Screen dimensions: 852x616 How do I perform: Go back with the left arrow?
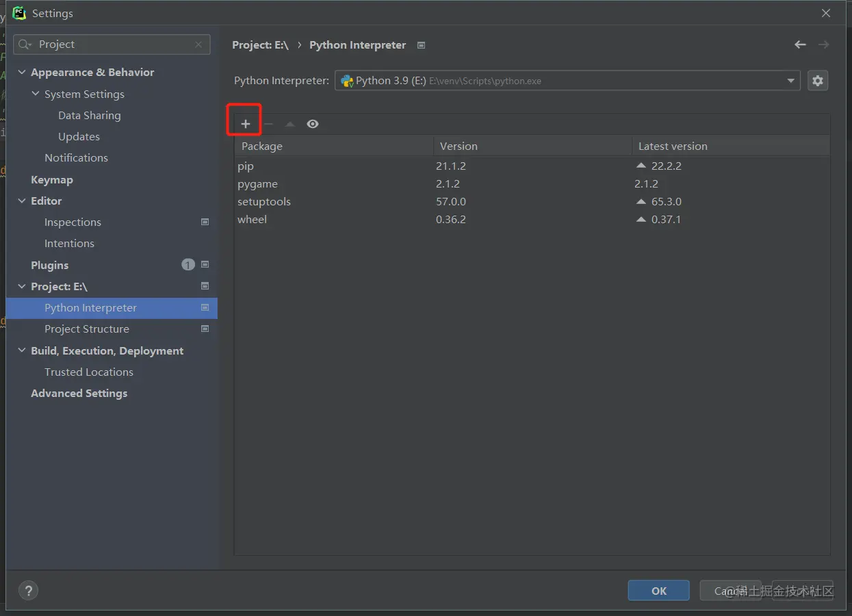(800, 44)
